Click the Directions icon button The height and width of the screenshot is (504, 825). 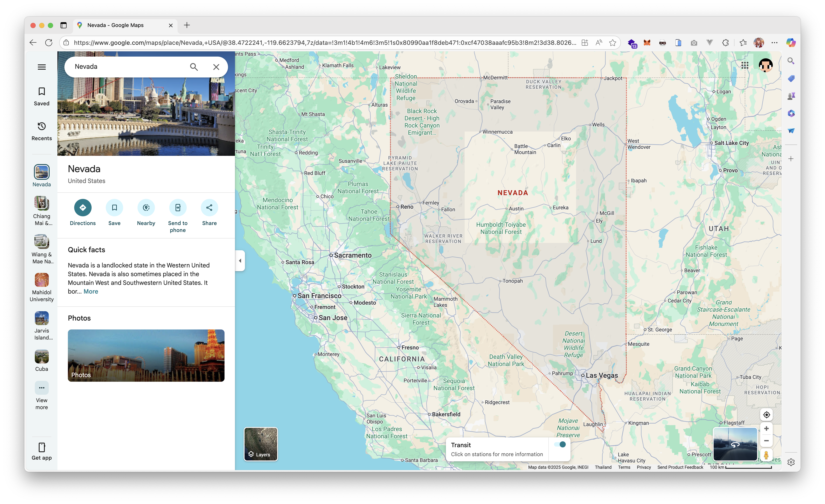(x=83, y=208)
